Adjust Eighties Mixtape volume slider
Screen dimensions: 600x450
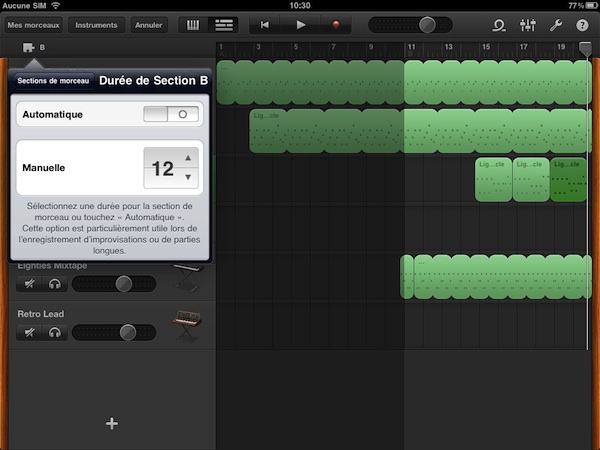click(x=124, y=284)
